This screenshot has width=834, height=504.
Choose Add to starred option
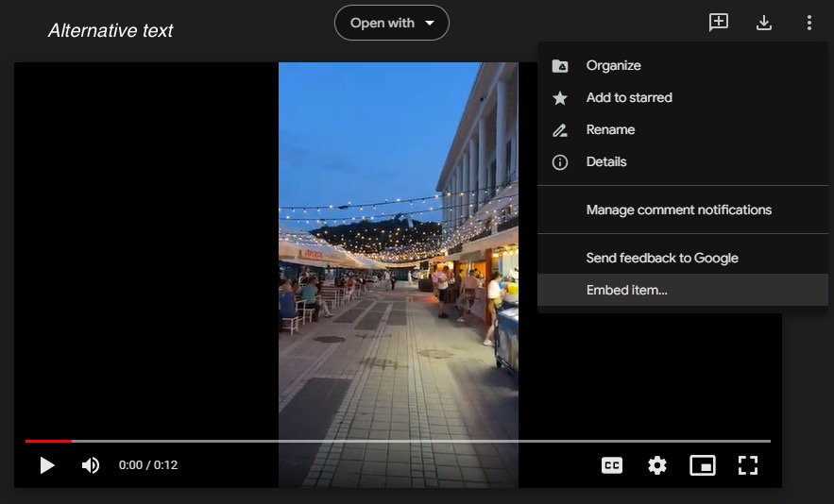pyautogui.click(x=629, y=97)
